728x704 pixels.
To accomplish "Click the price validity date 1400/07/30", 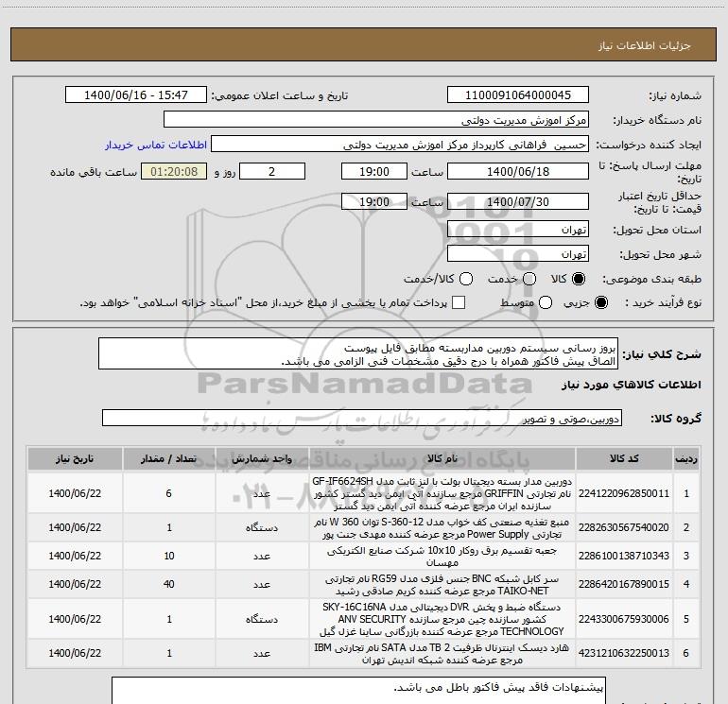I will click(x=518, y=201).
